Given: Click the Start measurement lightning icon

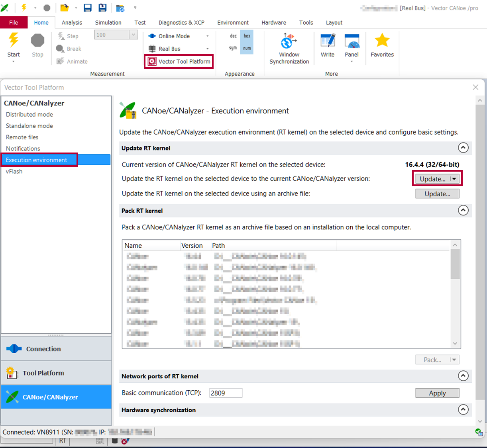Looking at the screenshot, I should [x=14, y=41].
